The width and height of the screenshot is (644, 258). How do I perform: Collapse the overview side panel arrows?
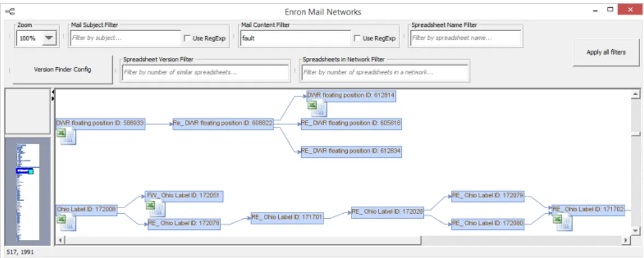click(53, 95)
